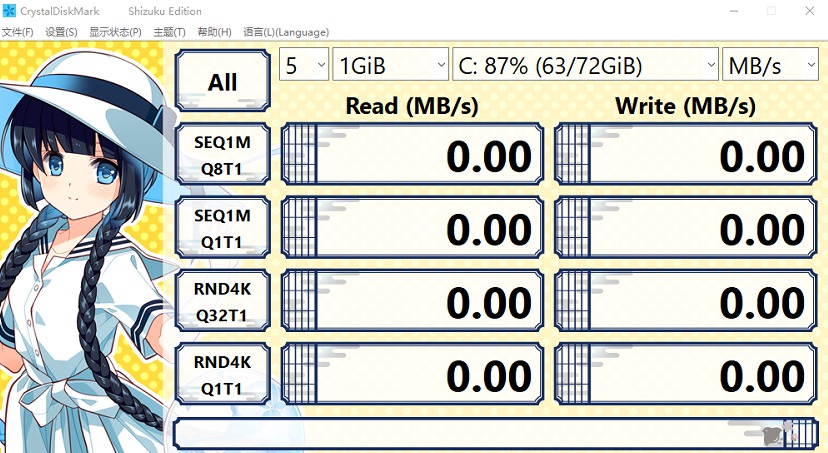
Task: Select the RND4K Q1T1 write result
Action: coord(685,374)
